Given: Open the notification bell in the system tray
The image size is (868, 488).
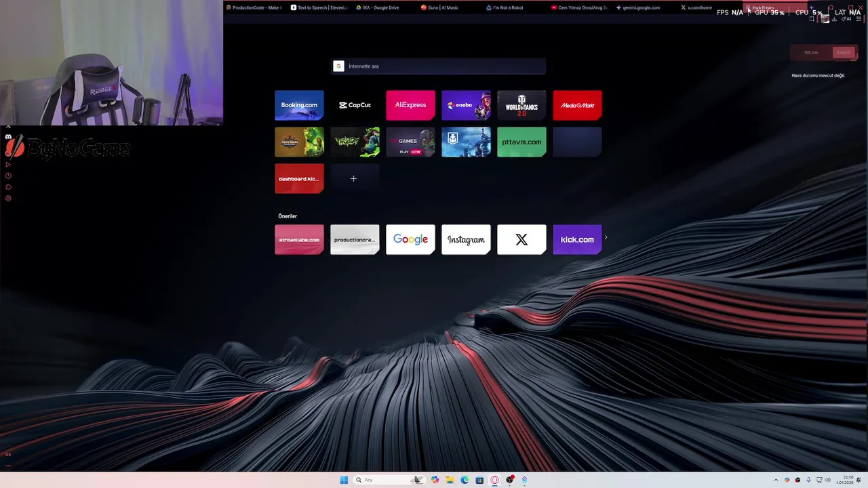Looking at the screenshot, I should [859, 480].
